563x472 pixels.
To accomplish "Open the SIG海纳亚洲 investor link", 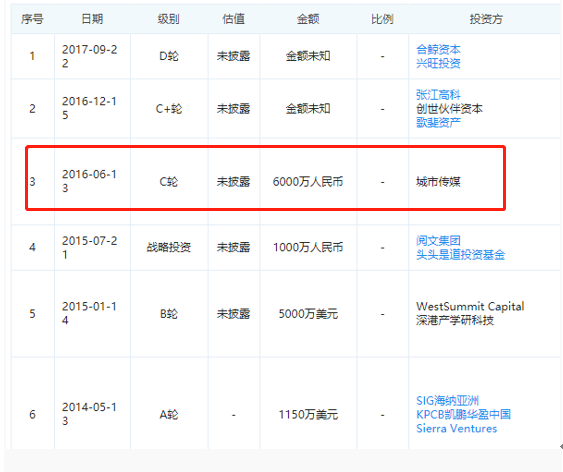I will coord(447,400).
